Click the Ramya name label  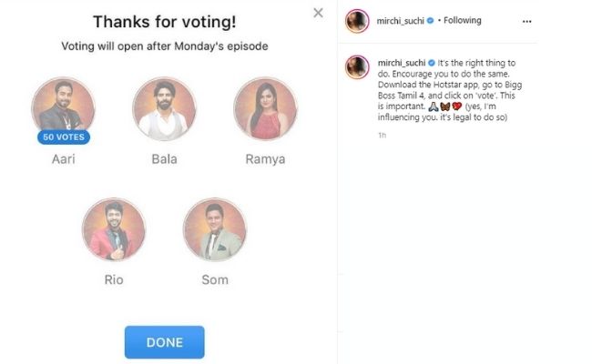click(x=265, y=159)
